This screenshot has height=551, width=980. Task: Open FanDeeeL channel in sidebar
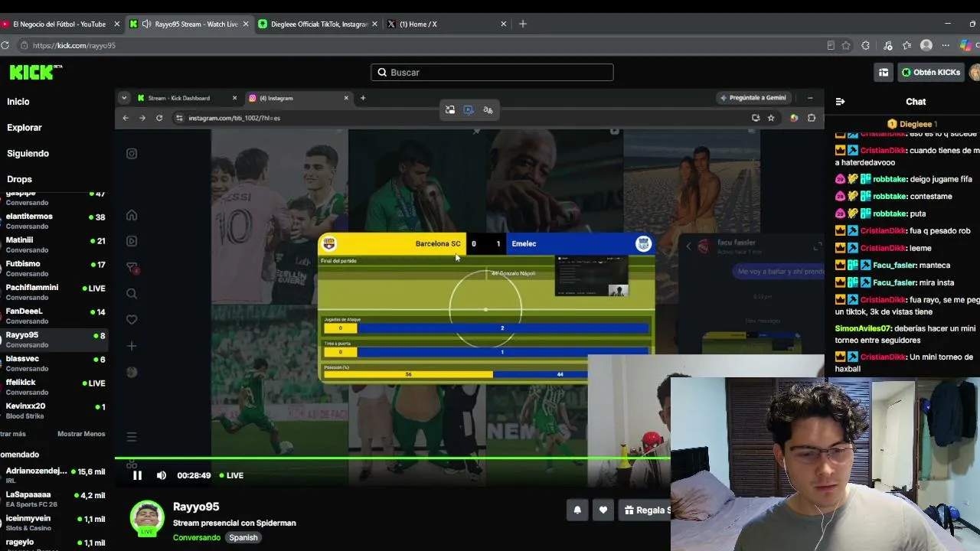click(54, 316)
